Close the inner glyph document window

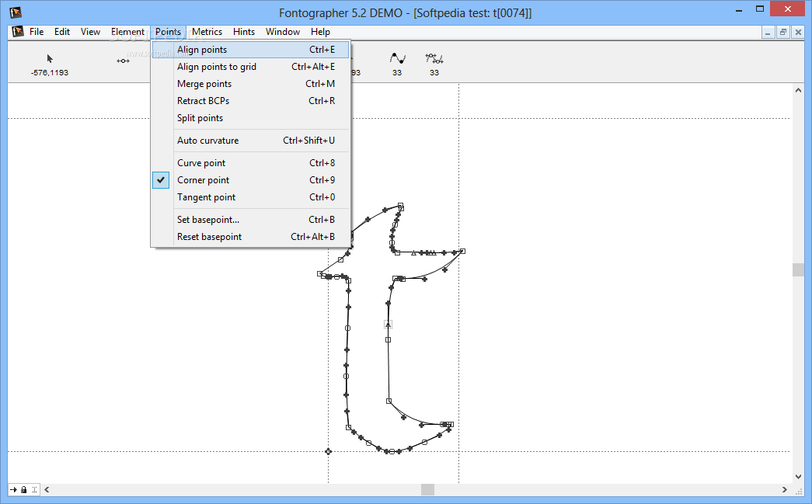coord(798,32)
